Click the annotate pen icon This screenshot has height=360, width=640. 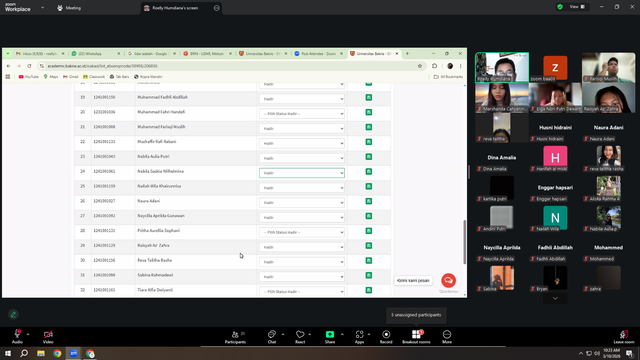tap(13, 314)
